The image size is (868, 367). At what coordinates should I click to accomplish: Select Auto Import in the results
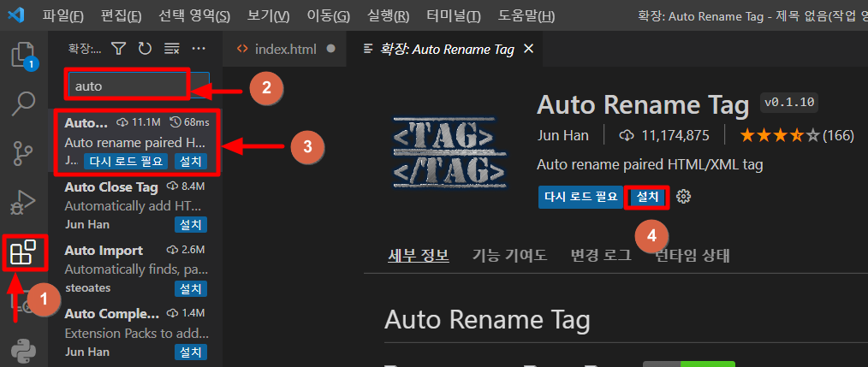pos(135,269)
